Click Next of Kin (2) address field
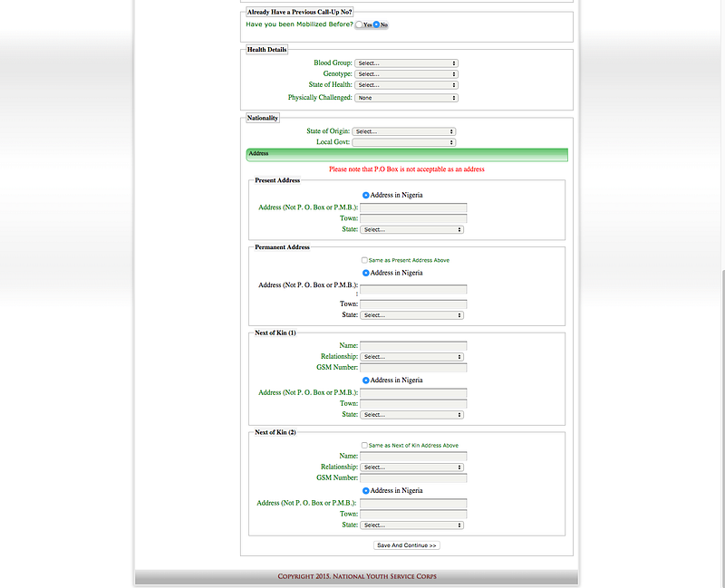 pos(413,503)
